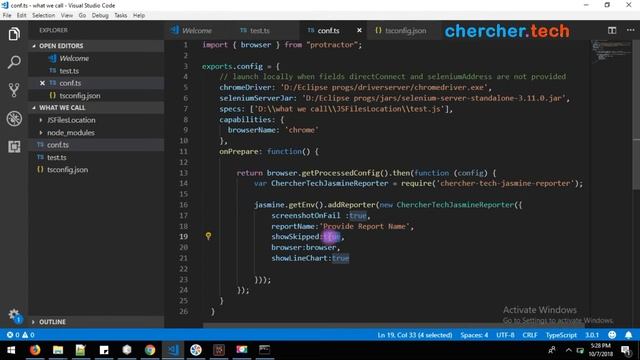Open the View menu
640x360 pixels.
(x=67, y=16)
